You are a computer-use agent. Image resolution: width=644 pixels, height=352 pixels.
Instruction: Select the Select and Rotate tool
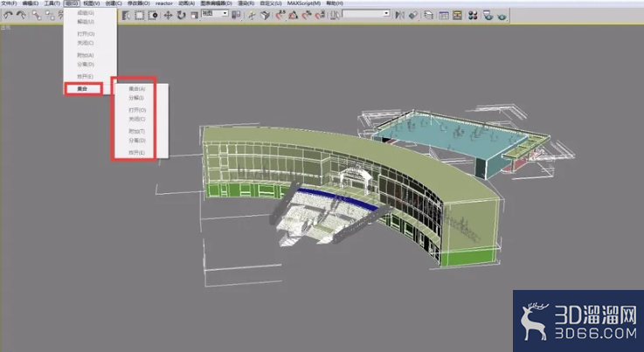(181, 15)
